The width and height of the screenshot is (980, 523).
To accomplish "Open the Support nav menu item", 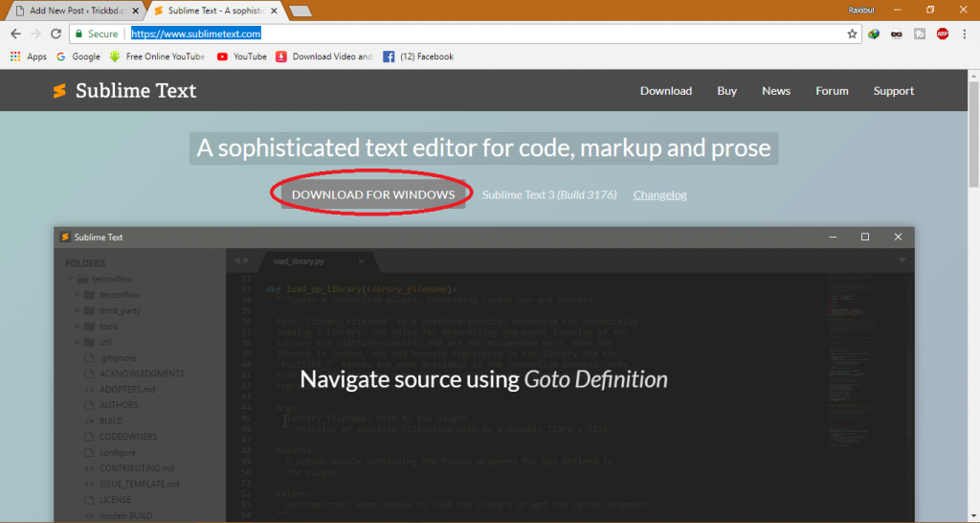I will (x=893, y=91).
